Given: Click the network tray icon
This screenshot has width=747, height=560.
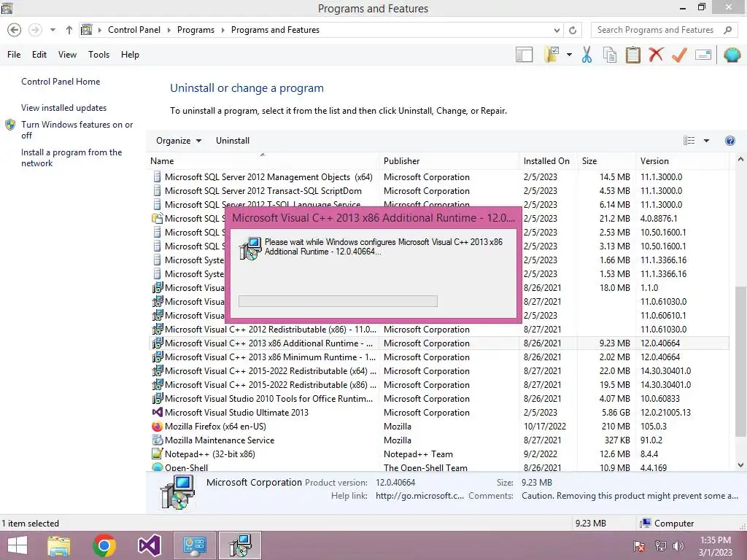Looking at the screenshot, I should tap(660, 546).
